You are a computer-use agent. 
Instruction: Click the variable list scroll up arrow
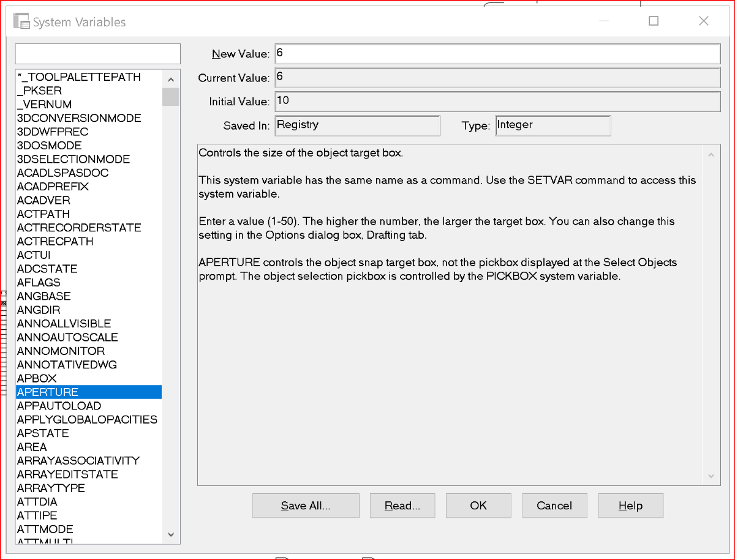[171, 80]
